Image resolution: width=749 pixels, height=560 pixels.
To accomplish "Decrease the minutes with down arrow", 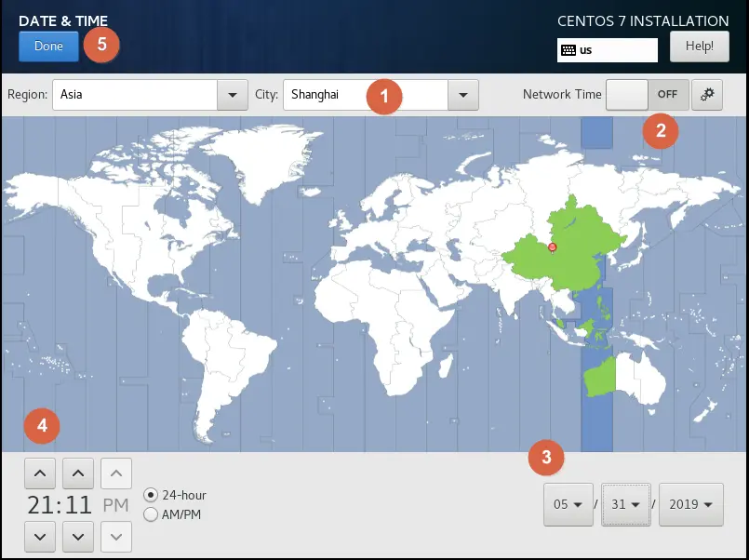I will tap(78, 537).
